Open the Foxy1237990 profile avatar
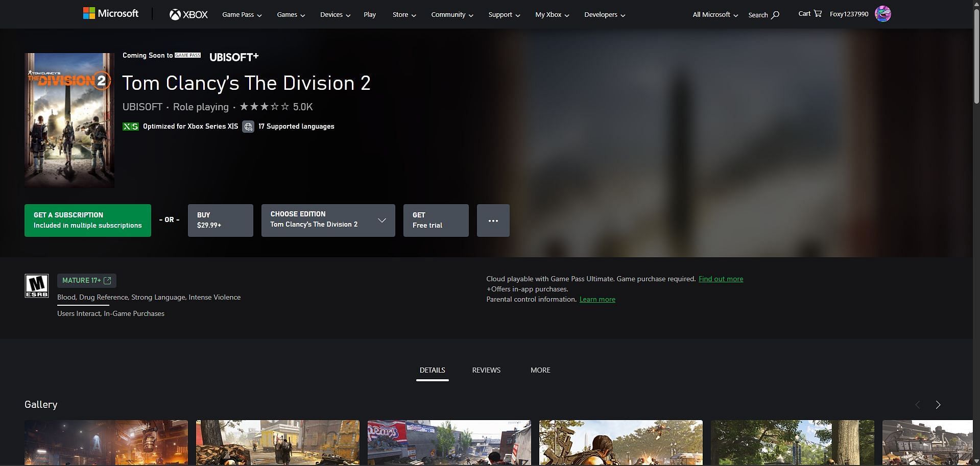 882,14
